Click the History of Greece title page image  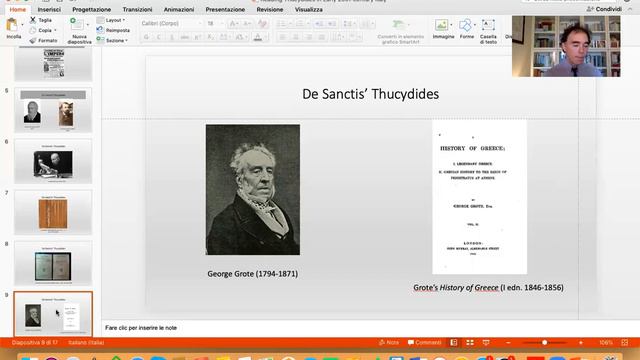point(480,197)
